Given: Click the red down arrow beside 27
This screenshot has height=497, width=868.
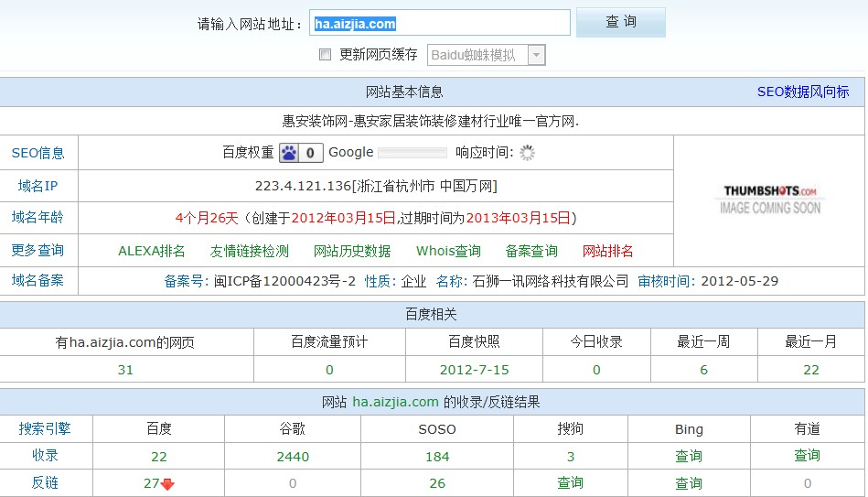Looking at the screenshot, I should click(x=167, y=484).
